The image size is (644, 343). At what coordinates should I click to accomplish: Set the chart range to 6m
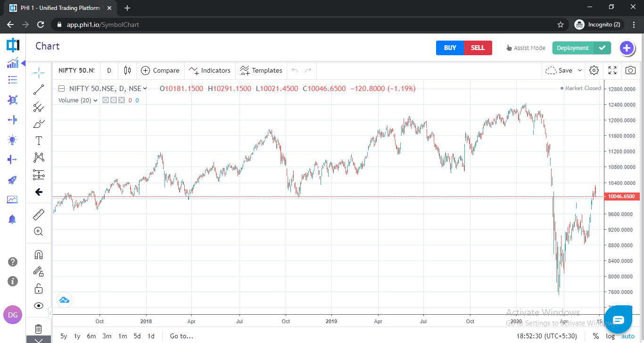pyautogui.click(x=91, y=336)
